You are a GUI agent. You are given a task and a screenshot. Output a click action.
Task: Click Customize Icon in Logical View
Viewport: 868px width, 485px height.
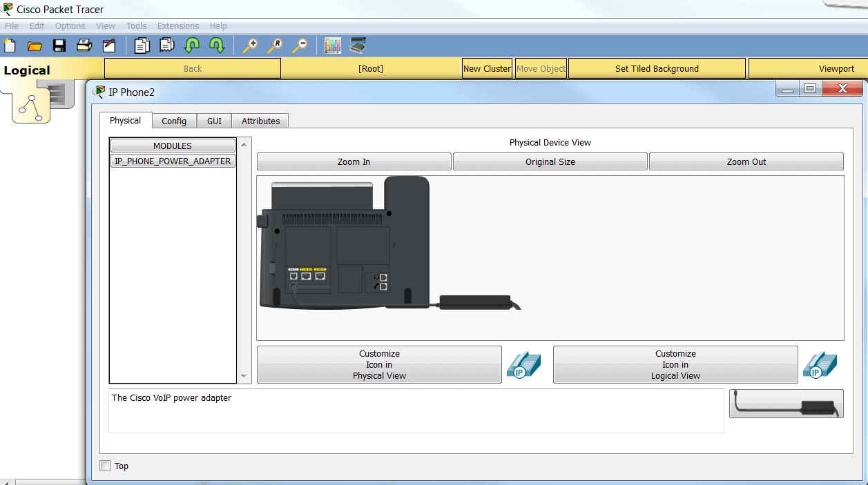click(675, 364)
